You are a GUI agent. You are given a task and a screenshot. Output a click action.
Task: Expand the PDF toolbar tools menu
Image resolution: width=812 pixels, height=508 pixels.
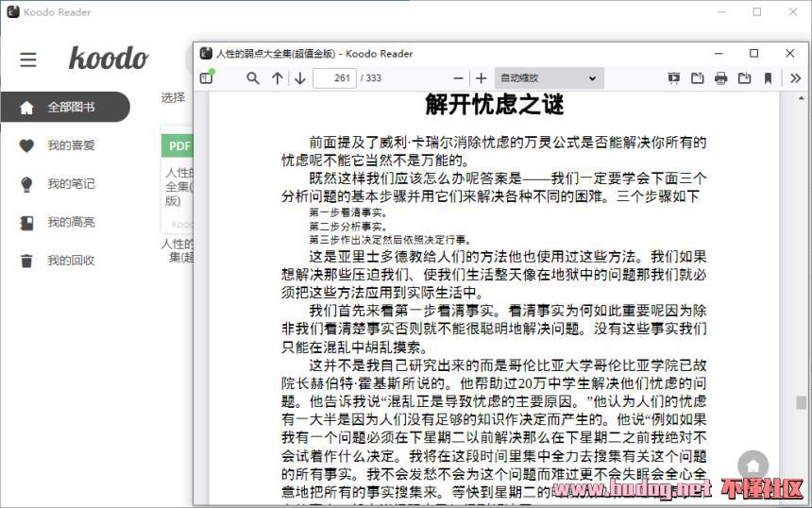[x=795, y=78]
